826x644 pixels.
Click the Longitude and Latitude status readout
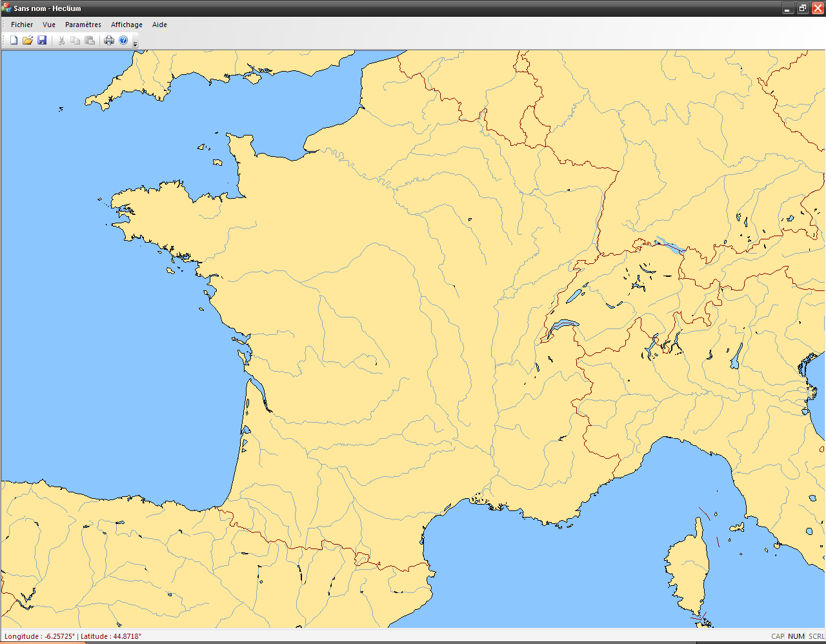[73, 636]
